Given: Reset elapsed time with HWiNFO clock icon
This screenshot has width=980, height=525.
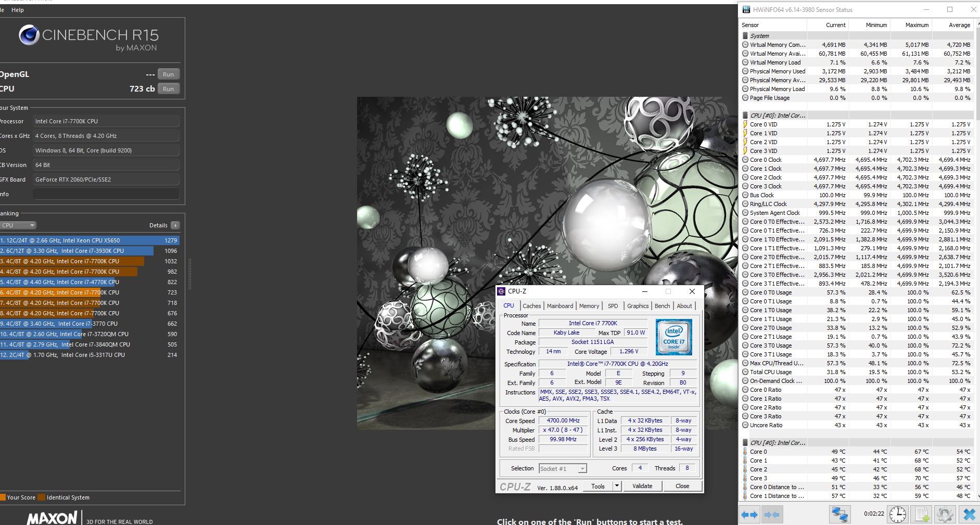Looking at the screenshot, I should (898, 515).
